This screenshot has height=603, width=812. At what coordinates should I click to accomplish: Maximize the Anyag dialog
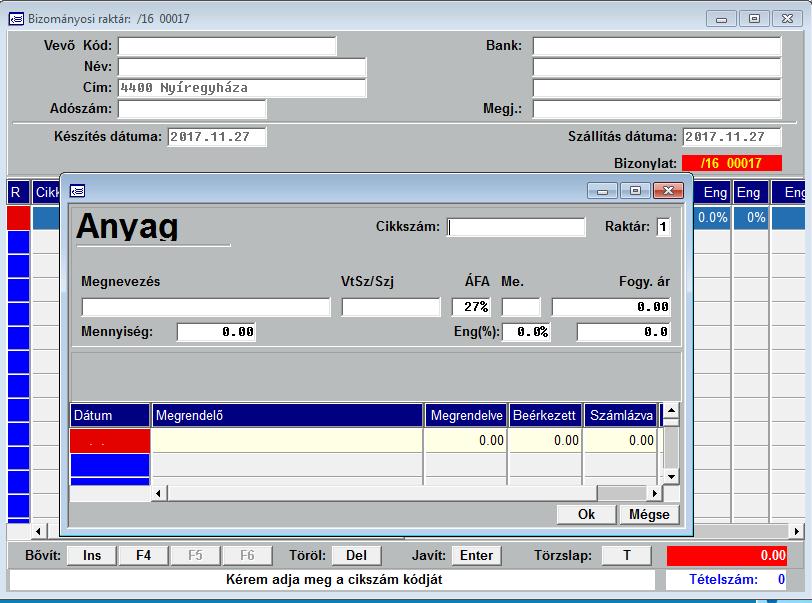click(x=635, y=191)
